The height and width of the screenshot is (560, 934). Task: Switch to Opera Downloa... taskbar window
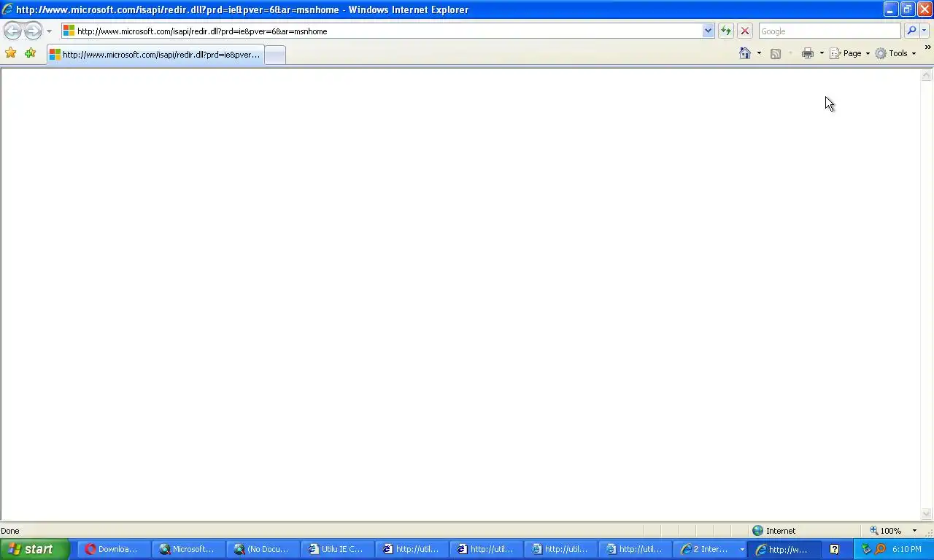(115, 550)
